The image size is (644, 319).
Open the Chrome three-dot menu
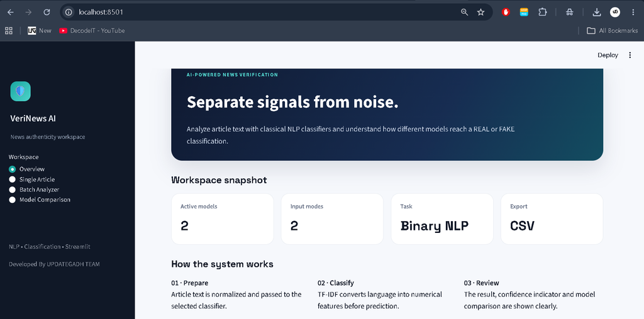[633, 13]
